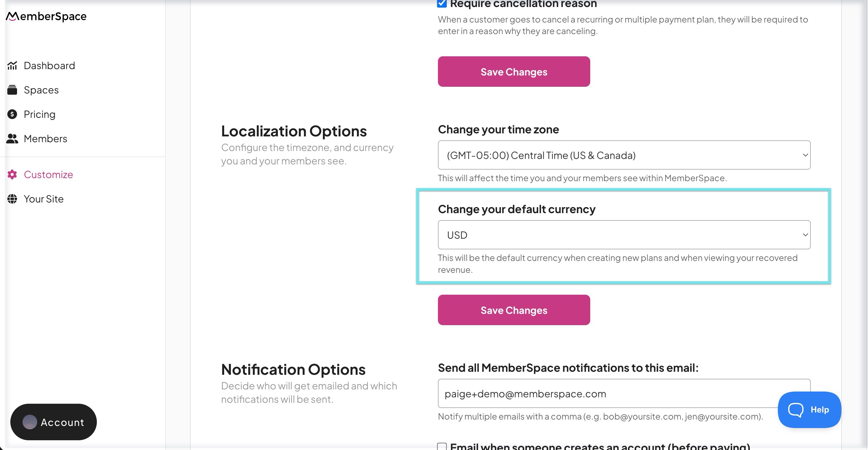This screenshot has height=450, width=868.
Task: Open the default currency dropdown
Action: pos(624,235)
